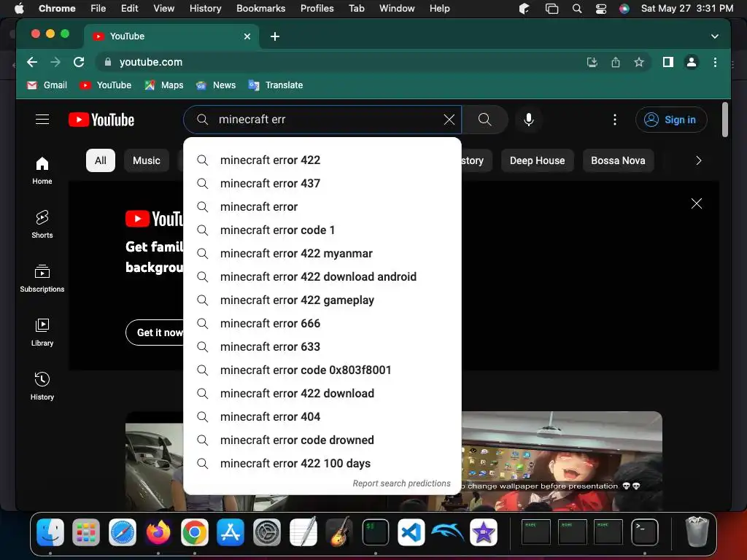Open the wallpaper presentation video thumbnail

click(x=562, y=461)
